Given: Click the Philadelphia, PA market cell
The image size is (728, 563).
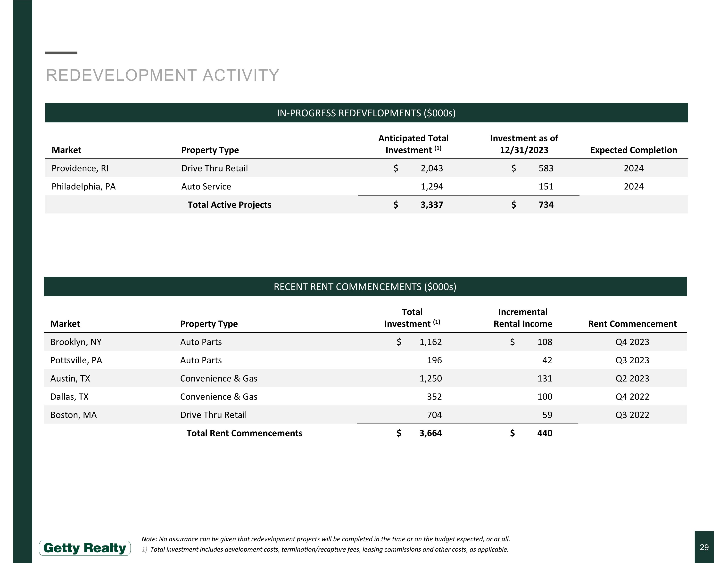Looking at the screenshot, I should pyautogui.click(x=84, y=187).
